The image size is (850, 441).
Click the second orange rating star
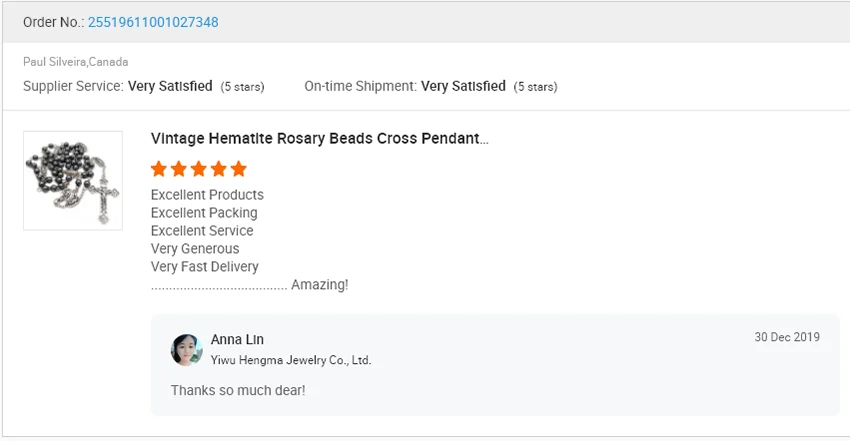tap(179, 169)
